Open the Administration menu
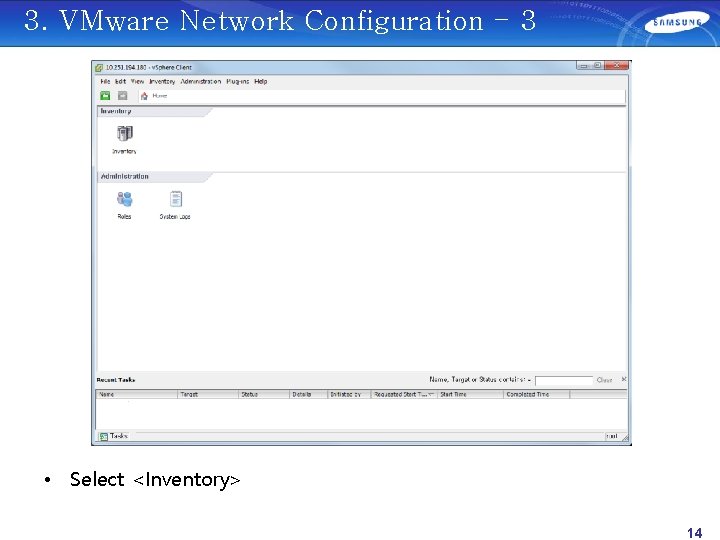The width and height of the screenshot is (720, 540). 201,81
